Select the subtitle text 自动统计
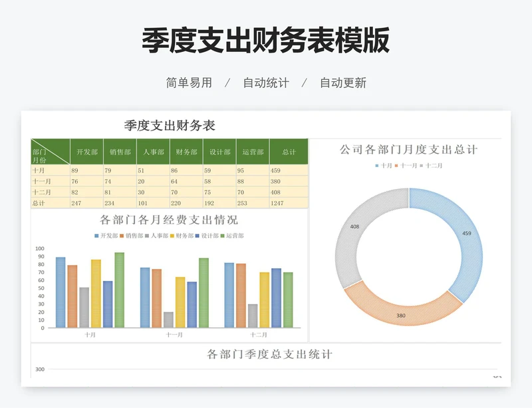This screenshot has width=532, height=408. (266, 83)
